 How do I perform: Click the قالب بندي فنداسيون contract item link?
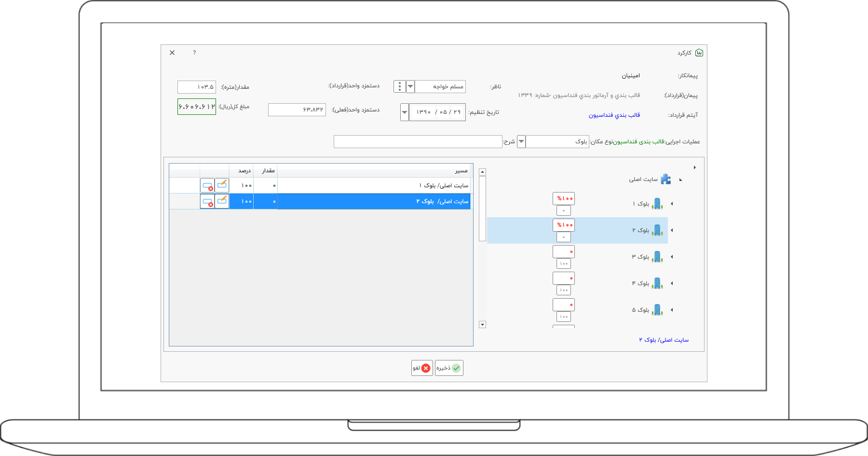614,115
